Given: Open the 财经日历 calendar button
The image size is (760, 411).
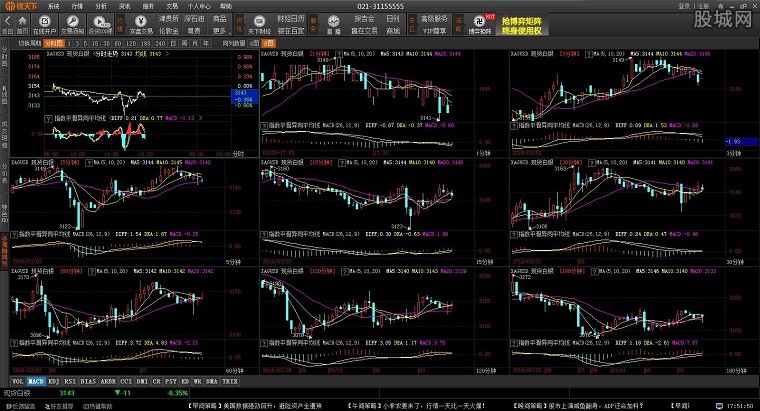Looking at the screenshot, I should pos(291,18).
